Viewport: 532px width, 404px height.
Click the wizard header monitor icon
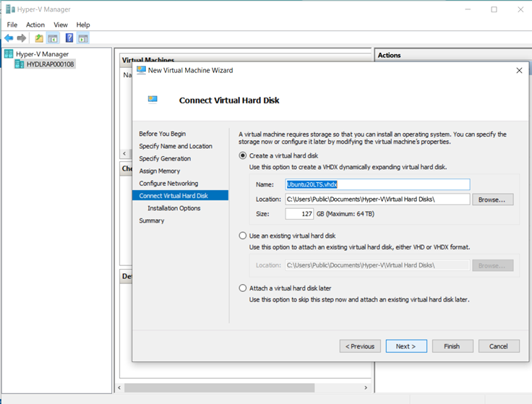153,100
